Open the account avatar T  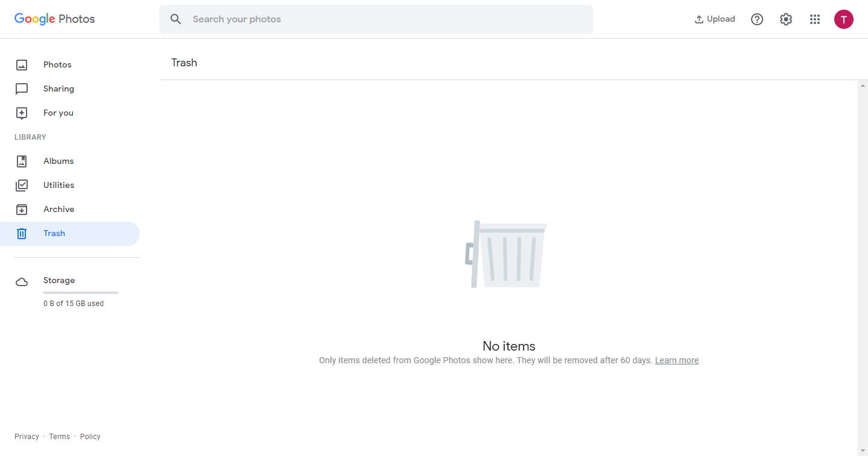pos(844,19)
